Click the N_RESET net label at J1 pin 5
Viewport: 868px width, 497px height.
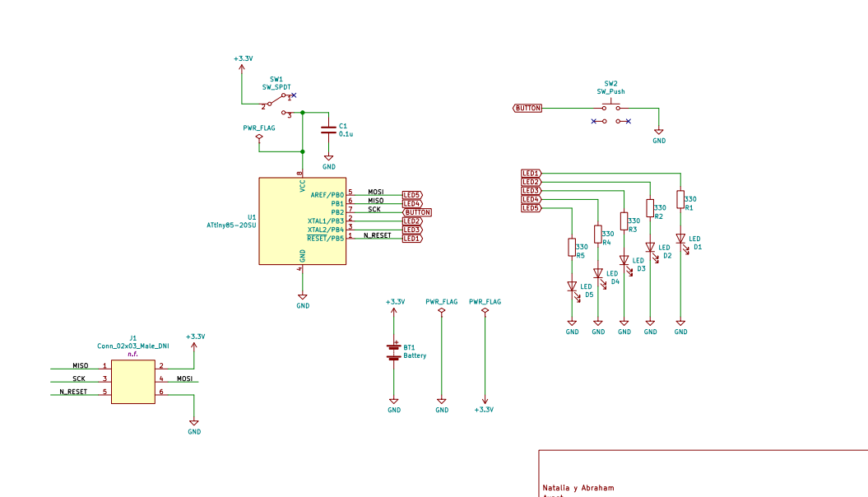tap(73, 392)
